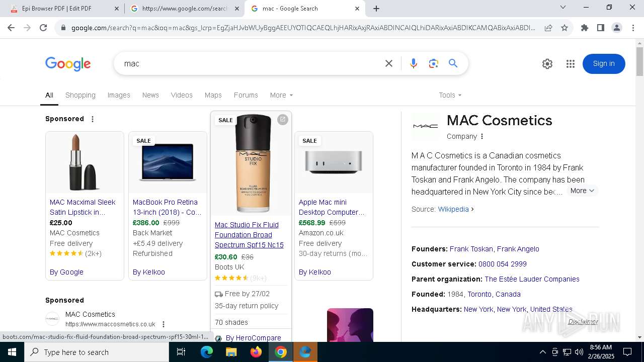Switch to the Videos results tab
Image resolution: width=644 pixels, height=362 pixels.
pyautogui.click(x=182, y=95)
